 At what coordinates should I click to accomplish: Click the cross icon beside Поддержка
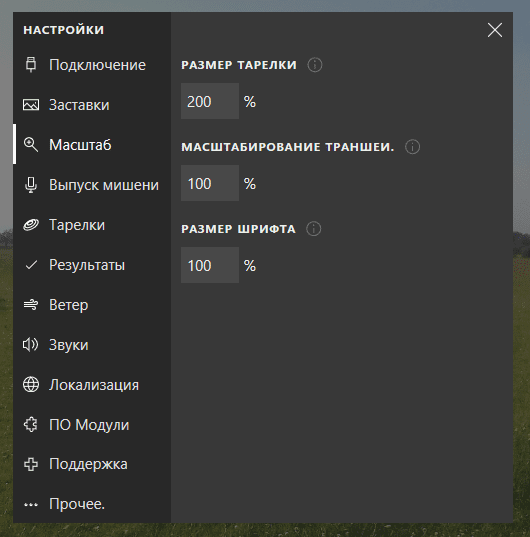click(x=31, y=464)
